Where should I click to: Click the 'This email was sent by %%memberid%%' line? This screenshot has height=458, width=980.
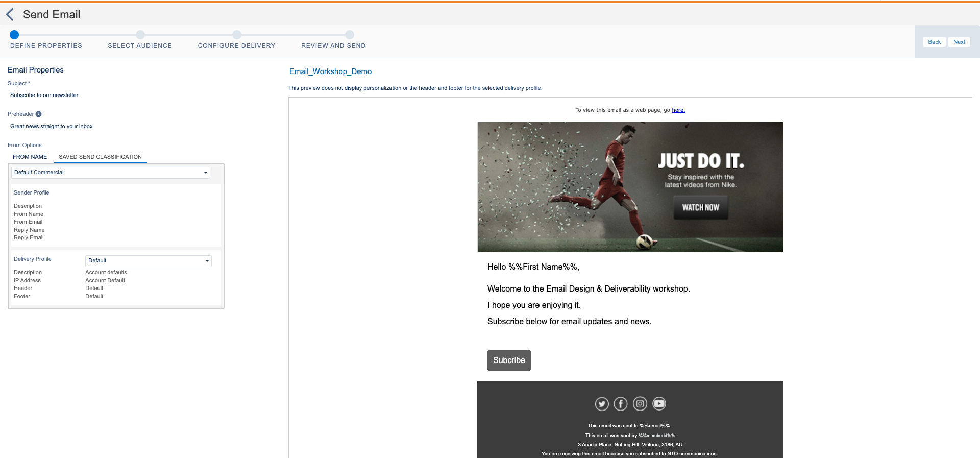pyautogui.click(x=630, y=436)
